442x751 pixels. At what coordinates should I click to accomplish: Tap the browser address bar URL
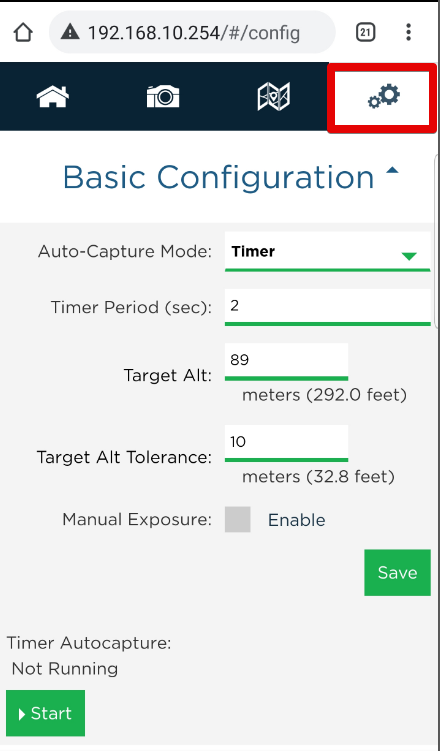[x=194, y=33]
